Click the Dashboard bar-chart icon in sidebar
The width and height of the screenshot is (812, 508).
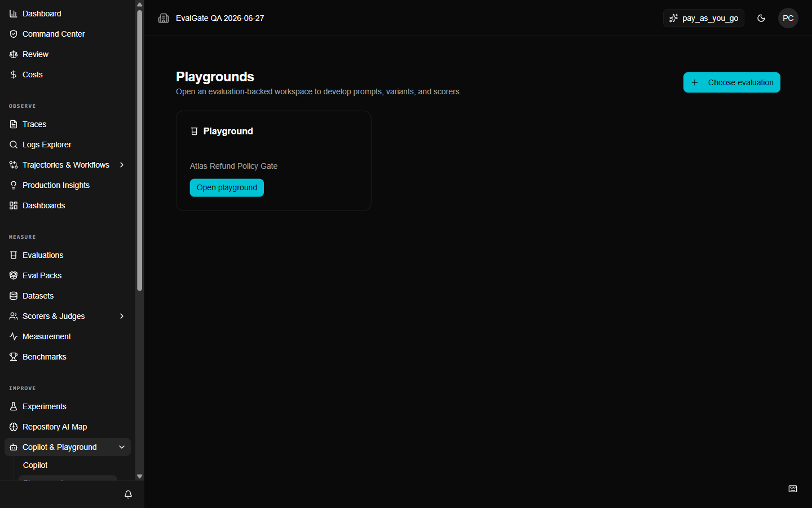(x=14, y=14)
